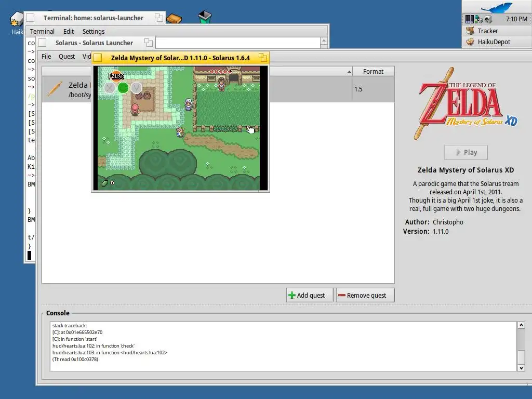Click '(Thread 0x100c0378)' console line

75,360
